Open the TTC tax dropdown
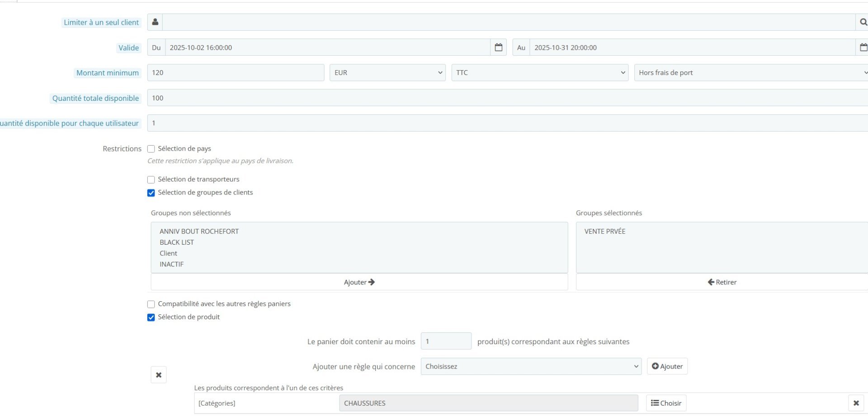 pyautogui.click(x=540, y=73)
